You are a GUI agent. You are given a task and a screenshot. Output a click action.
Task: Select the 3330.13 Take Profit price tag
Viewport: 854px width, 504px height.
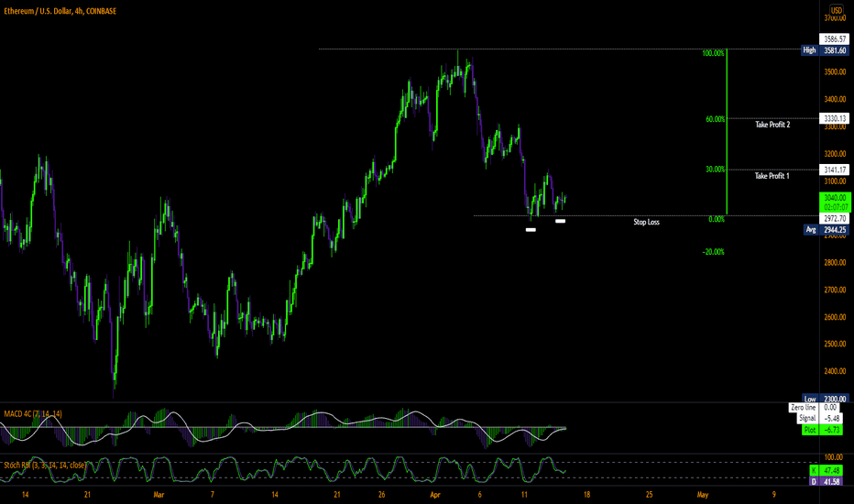click(x=835, y=118)
